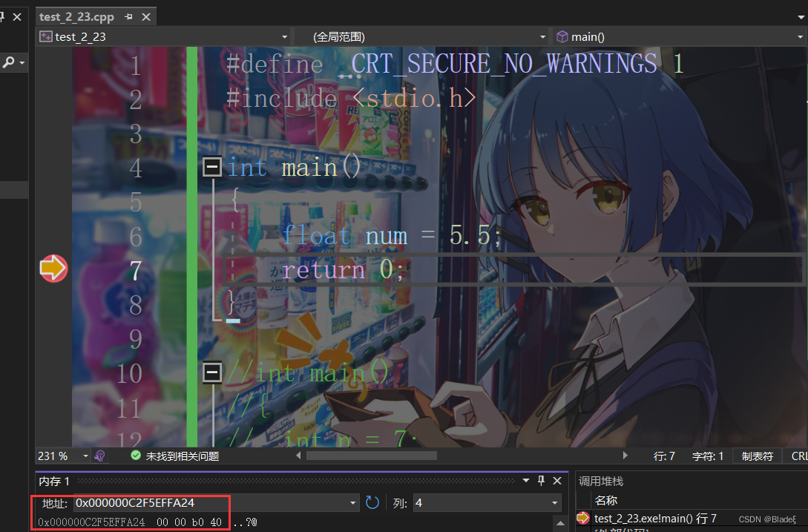Screen dimensions: 808x532
Task: Select the test_2_23.exe!main() stack frame
Action: pos(655,519)
